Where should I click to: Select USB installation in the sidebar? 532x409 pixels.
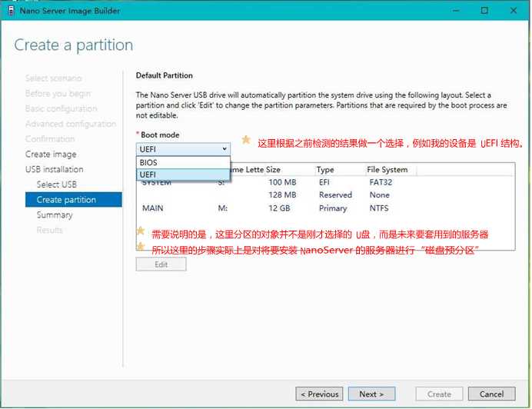point(55,169)
